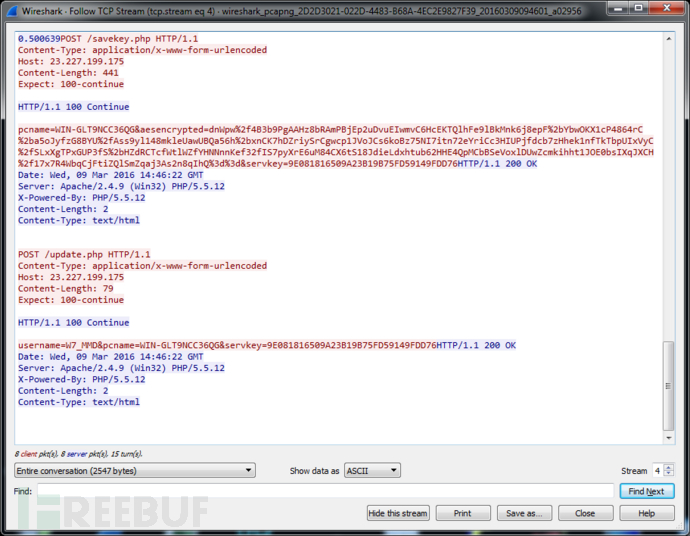Click the line starting 'pcname=WIN-GLT9NCC36QG&aesencrypted'
Image resolution: width=690 pixels, height=536 pixels.
(330, 129)
